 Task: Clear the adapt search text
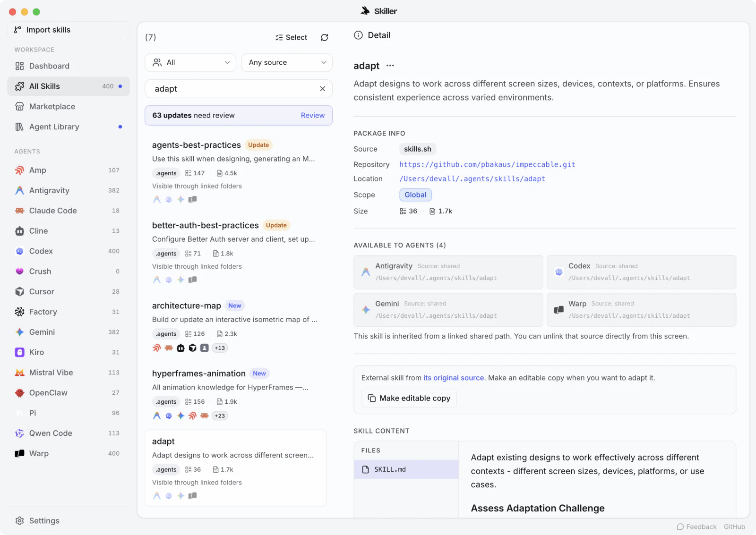click(x=322, y=89)
